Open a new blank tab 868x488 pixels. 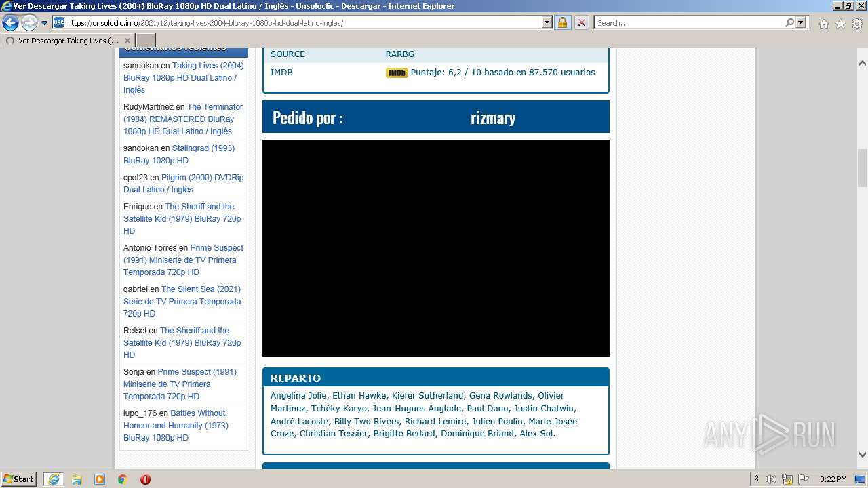tap(146, 41)
